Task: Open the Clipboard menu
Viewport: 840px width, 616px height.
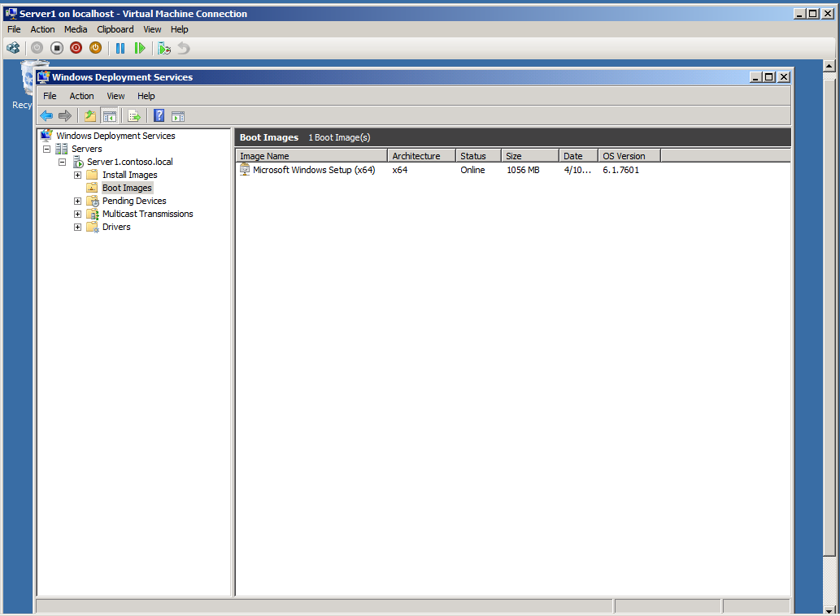Action: [115, 29]
